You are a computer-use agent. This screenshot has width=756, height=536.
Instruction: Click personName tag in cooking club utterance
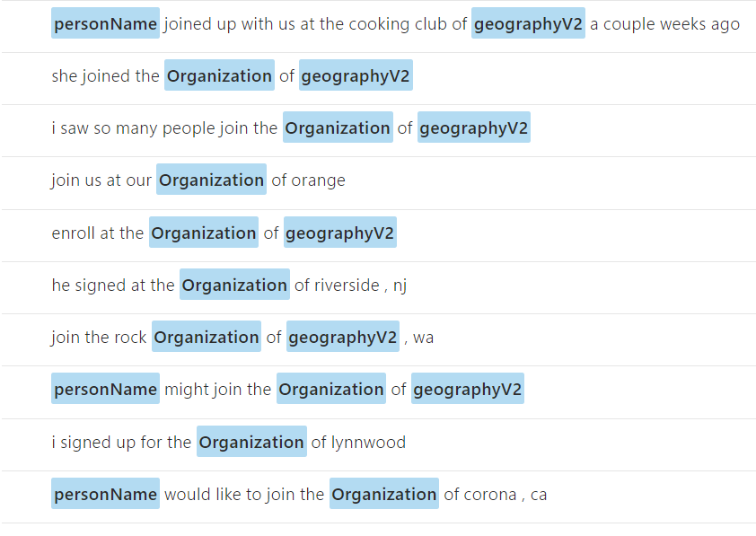click(x=105, y=23)
